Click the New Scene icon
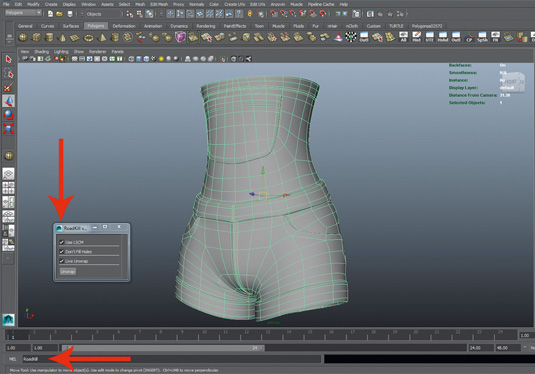Screen dimensions: 535x374 click(x=50, y=14)
